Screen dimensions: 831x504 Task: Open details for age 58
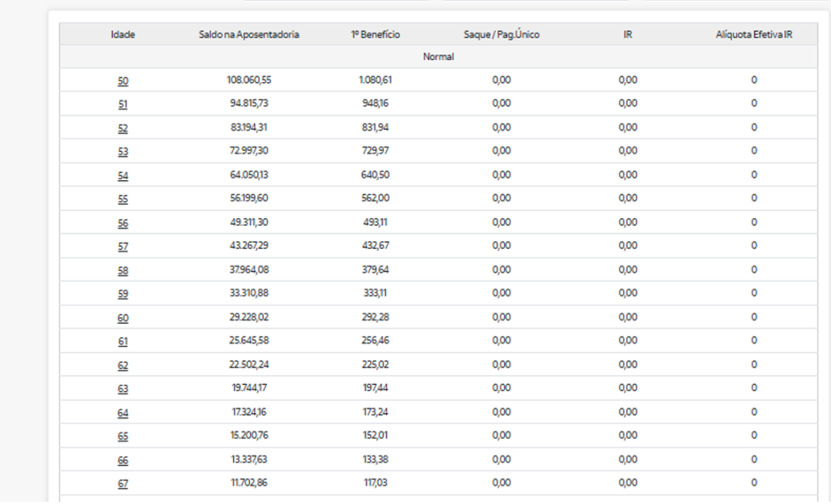point(123,270)
